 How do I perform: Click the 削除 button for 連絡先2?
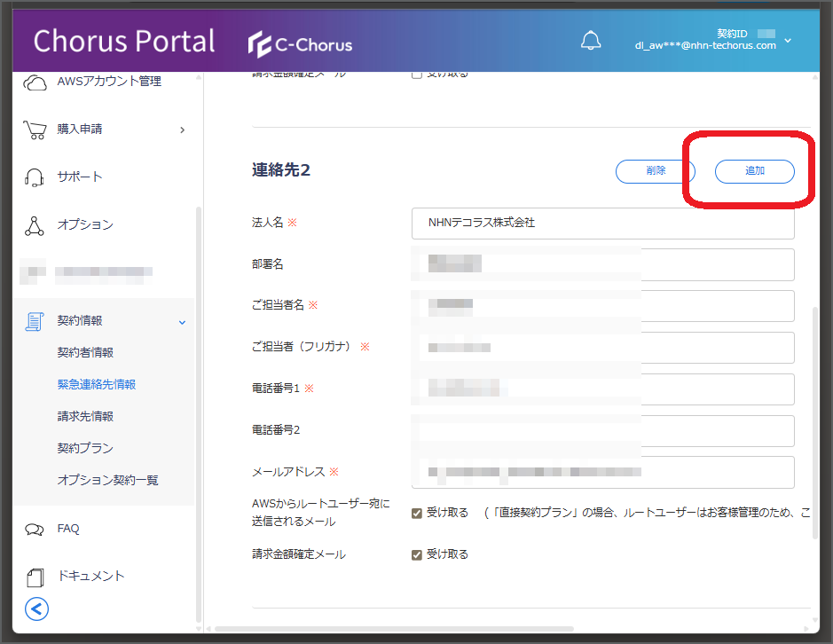pos(656,171)
